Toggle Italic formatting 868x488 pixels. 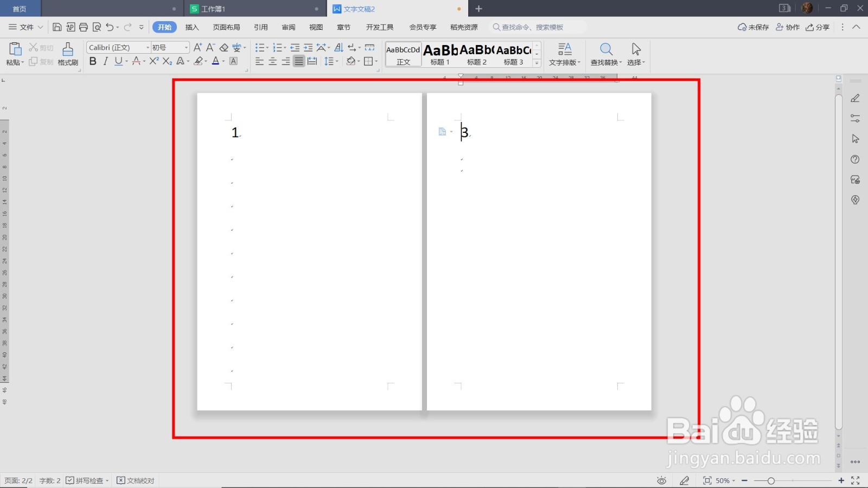[x=106, y=61]
